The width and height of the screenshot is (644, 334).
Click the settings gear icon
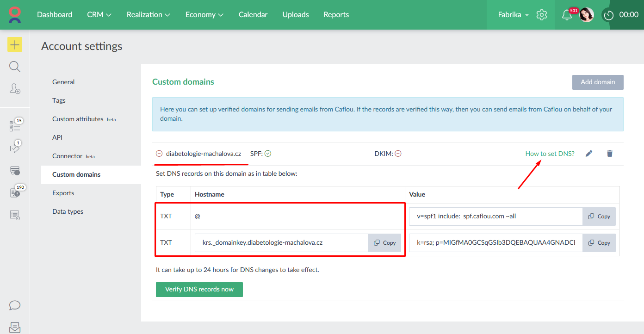pos(542,15)
